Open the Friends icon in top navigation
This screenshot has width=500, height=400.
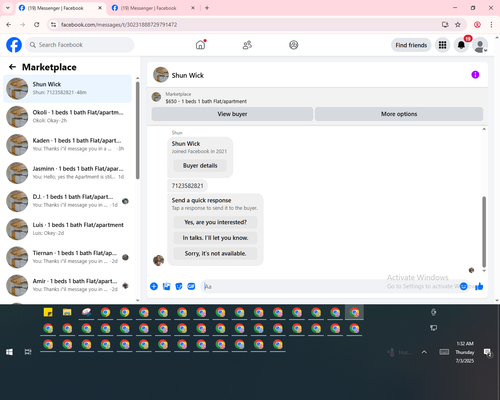247,45
